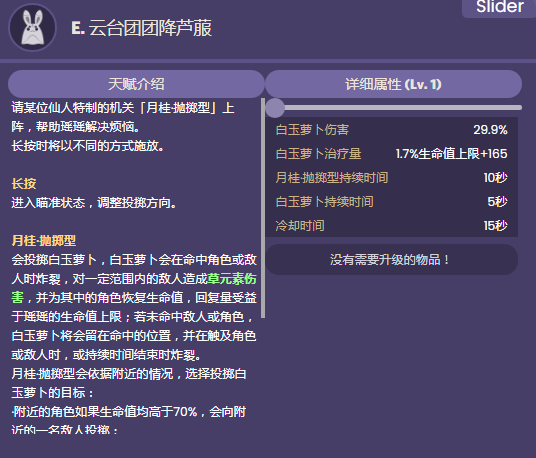
Task: Click the 进入瞄准状态，调整投掷方向。 line
Action: 94,203
